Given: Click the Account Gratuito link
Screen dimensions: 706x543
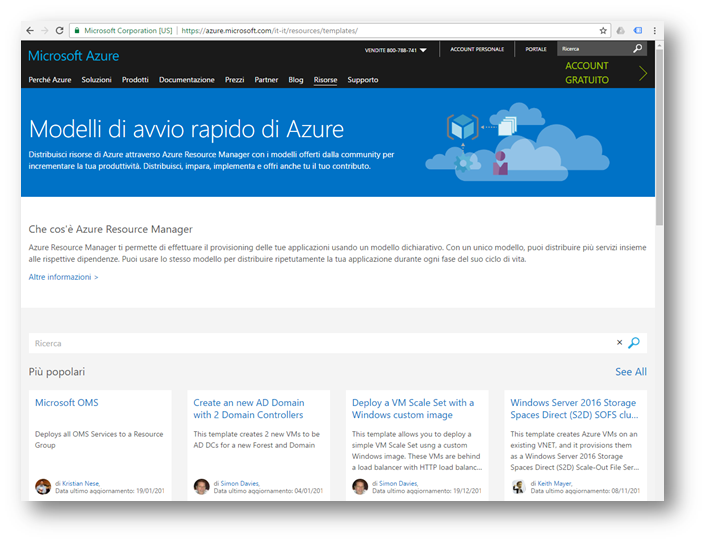Looking at the screenshot, I should [587, 73].
